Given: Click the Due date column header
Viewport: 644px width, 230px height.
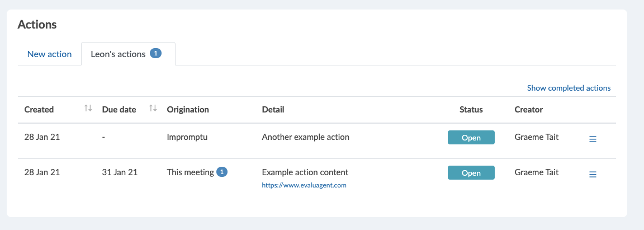Looking at the screenshot, I should tap(119, 110).
